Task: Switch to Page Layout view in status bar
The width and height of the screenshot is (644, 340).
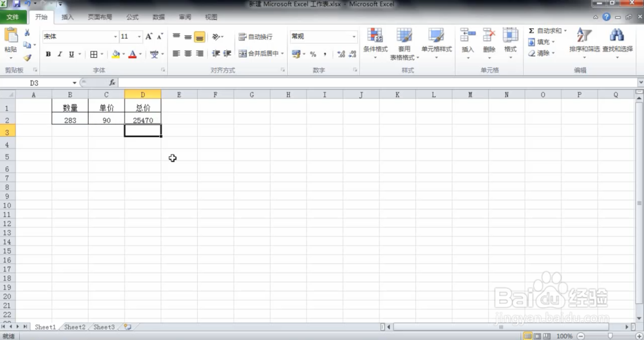Action: tap(537, 336)
